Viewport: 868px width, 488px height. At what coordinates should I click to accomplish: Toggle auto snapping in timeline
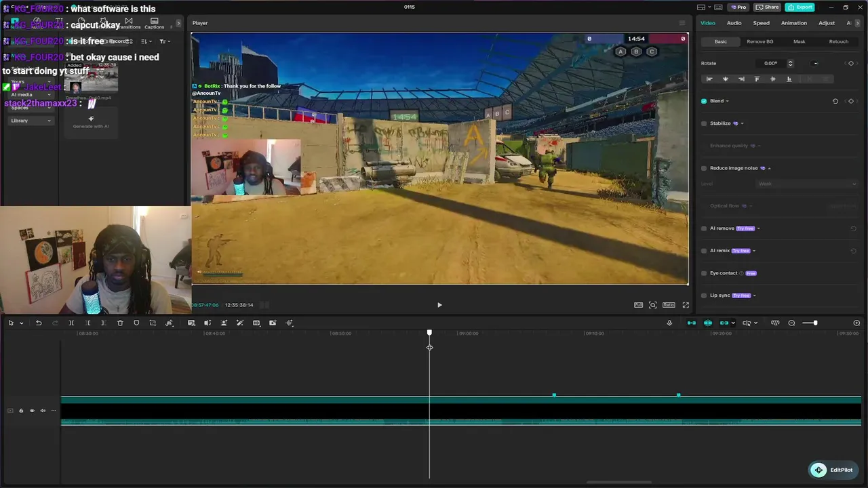tap(708, 323)
